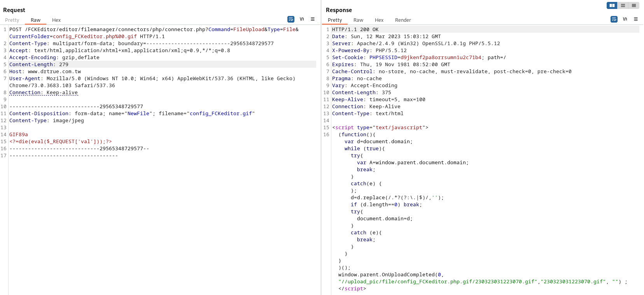Toggle show non-printable characters in Response panel
This screenshot has height=295, width=644.
pyautogui.click(x=625, y=19)
